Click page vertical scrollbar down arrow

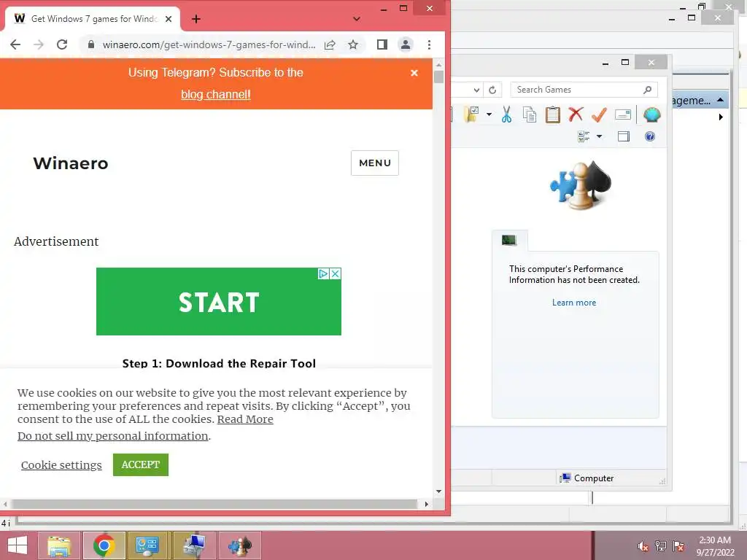click(x=438, y=491)
